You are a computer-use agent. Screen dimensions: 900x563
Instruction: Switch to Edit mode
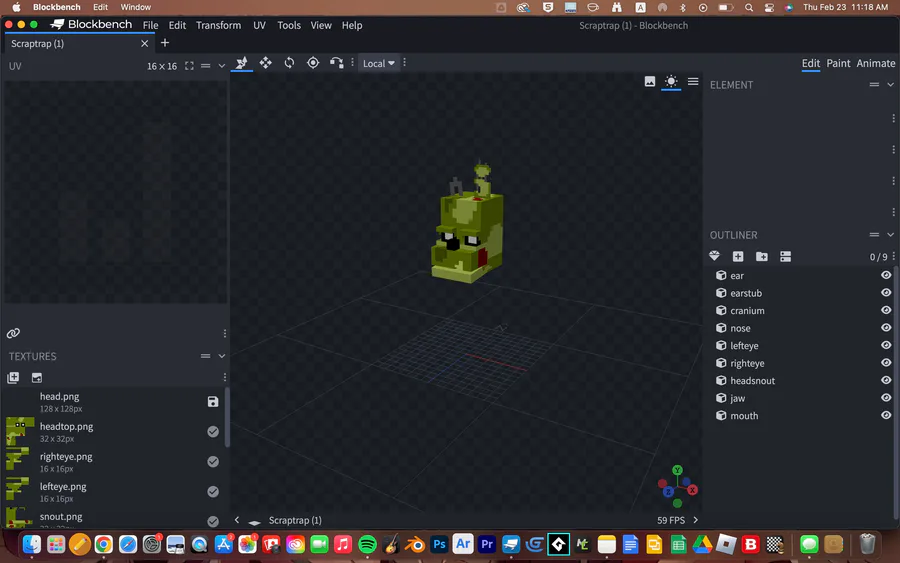810,63
